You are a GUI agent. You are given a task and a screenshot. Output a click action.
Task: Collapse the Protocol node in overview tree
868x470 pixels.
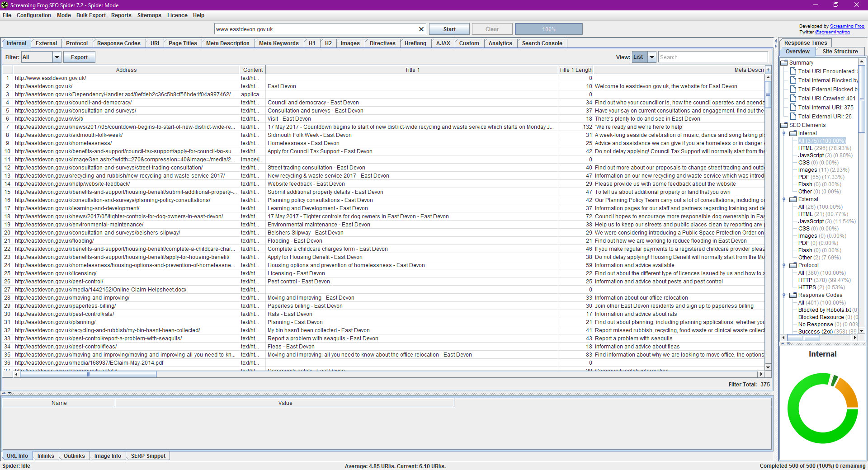784,265
